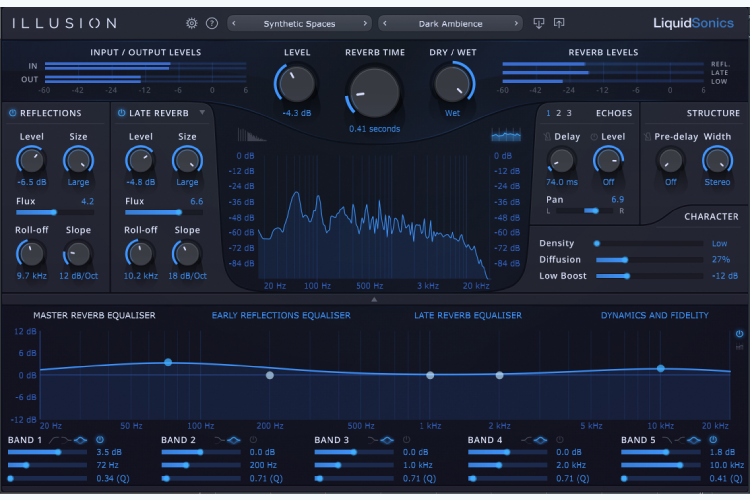Viewport: 750px width, 500px height.
Task: Click the Reverb Time knob
Action: pos(375,92)
